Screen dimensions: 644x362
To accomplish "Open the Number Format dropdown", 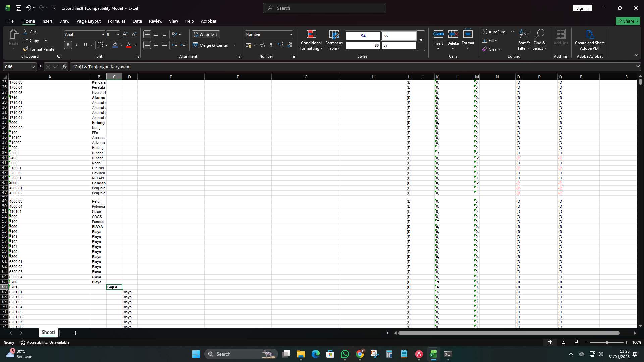I will [268, 34].
